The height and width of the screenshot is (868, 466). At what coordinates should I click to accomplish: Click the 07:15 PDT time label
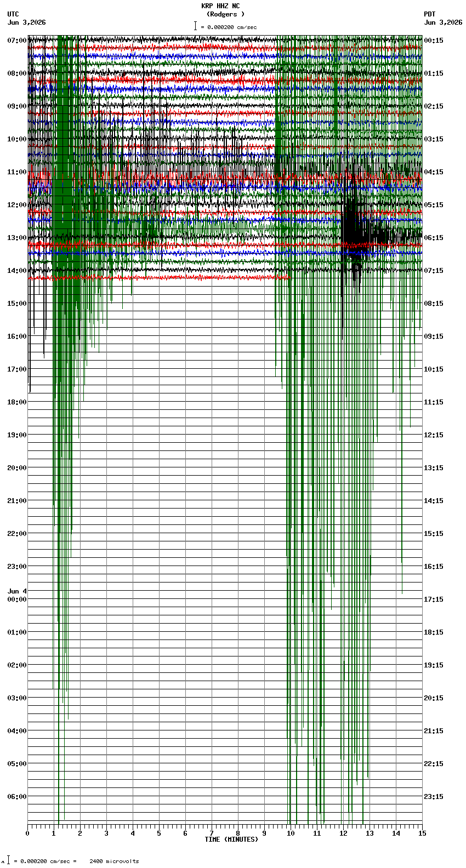(434, 271)
